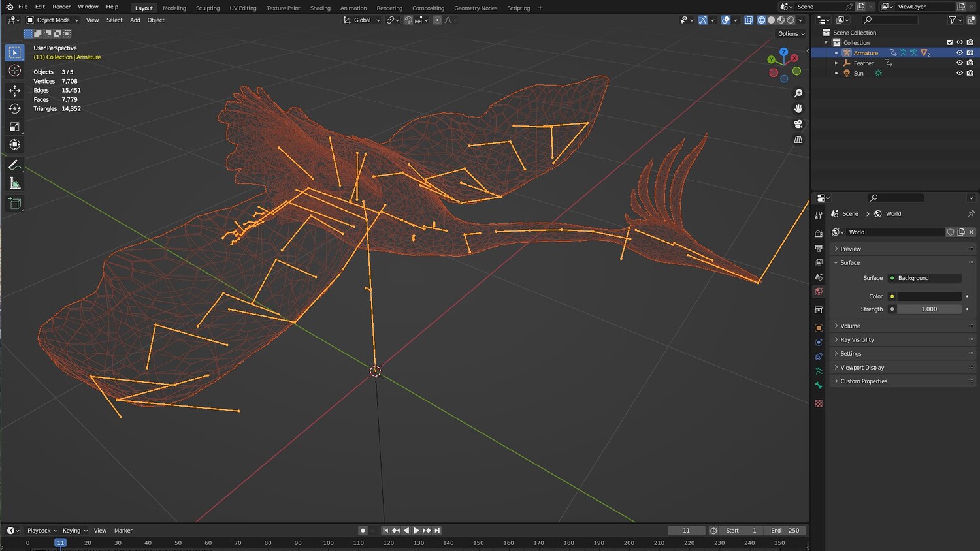Click the Toggle camera view icon
This screenshot has height=551, width=980.
point(798,124)
